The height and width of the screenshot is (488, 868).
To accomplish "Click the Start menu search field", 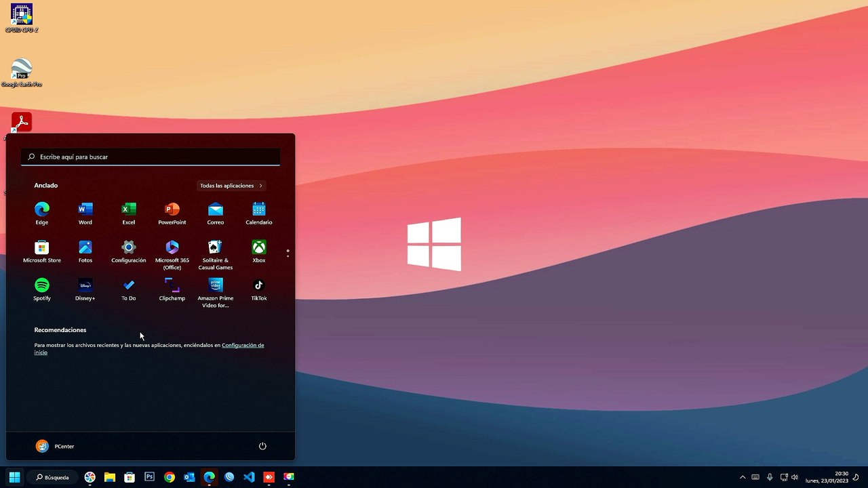I will 151,157.
